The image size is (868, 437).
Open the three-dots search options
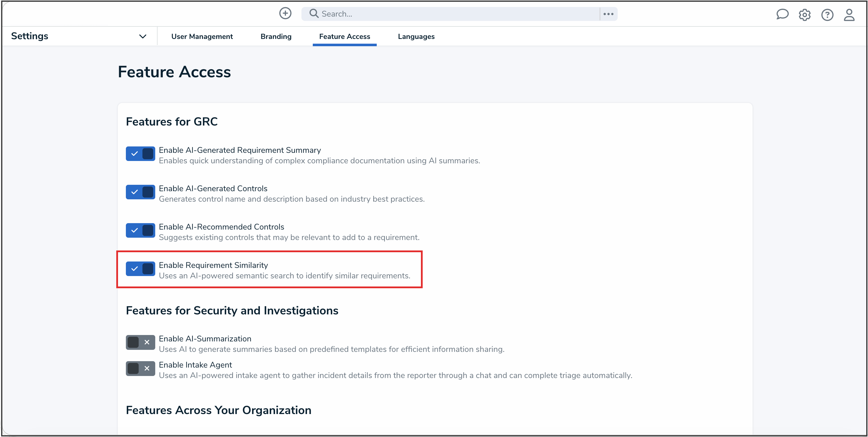click(608, 14)
